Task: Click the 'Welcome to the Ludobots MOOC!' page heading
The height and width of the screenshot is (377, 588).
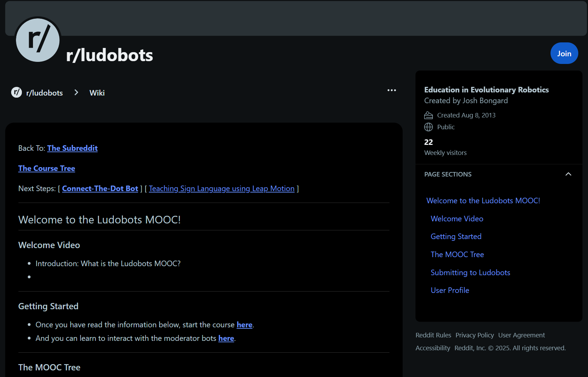Action: (x=99, y=220)
